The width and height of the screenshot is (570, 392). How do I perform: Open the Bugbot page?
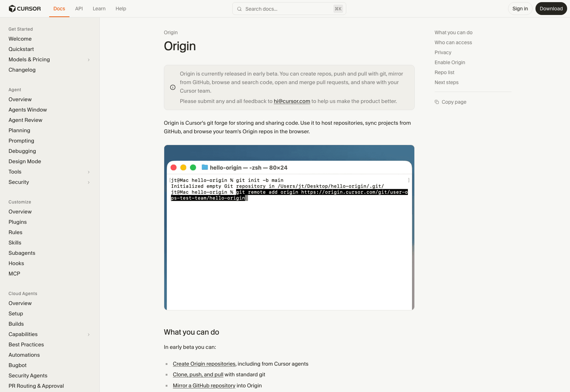coord(17,365)
